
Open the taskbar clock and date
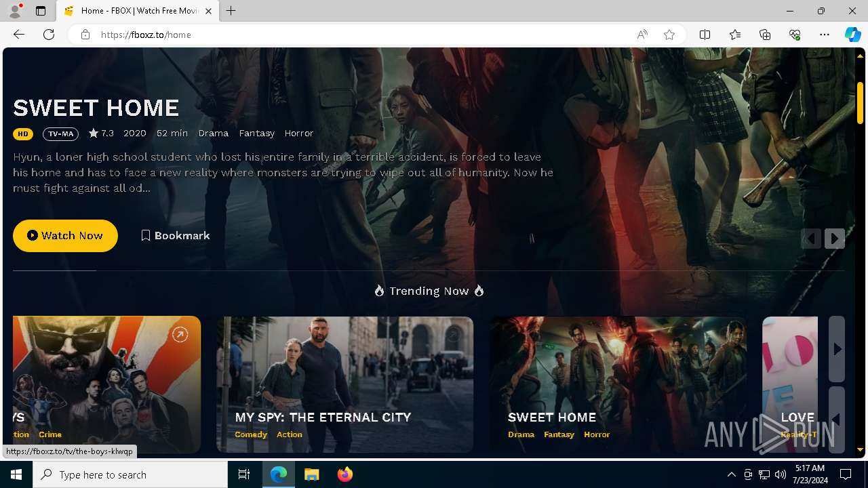tap(810, 474)
